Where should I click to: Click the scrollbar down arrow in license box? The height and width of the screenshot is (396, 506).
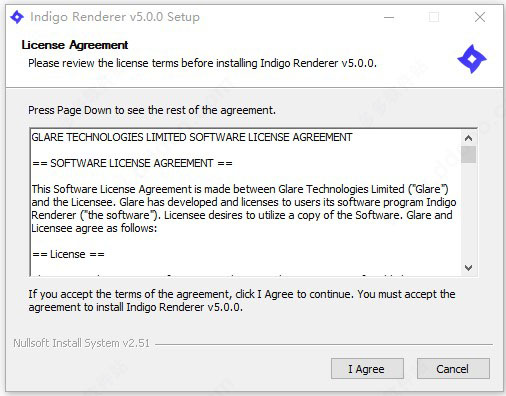click(x=468, y=268)
